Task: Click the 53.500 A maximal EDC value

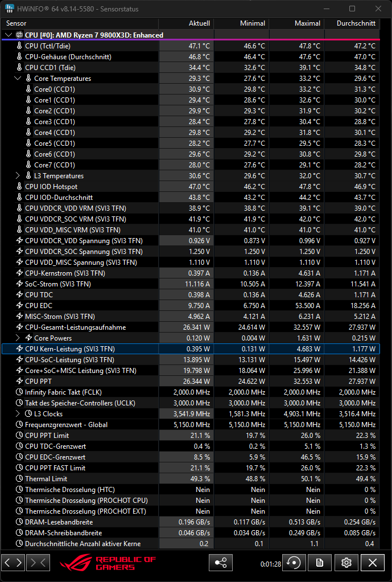Action: (307, 305)
